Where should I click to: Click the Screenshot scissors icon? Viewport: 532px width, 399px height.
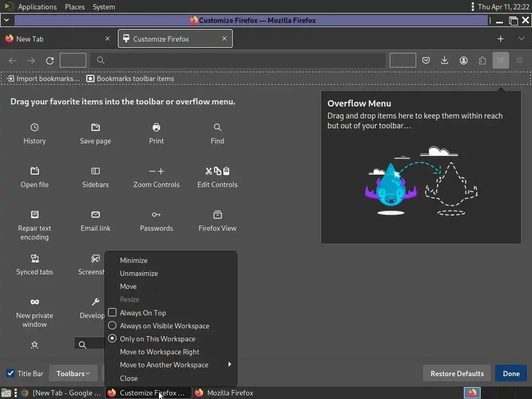(96, 259)
